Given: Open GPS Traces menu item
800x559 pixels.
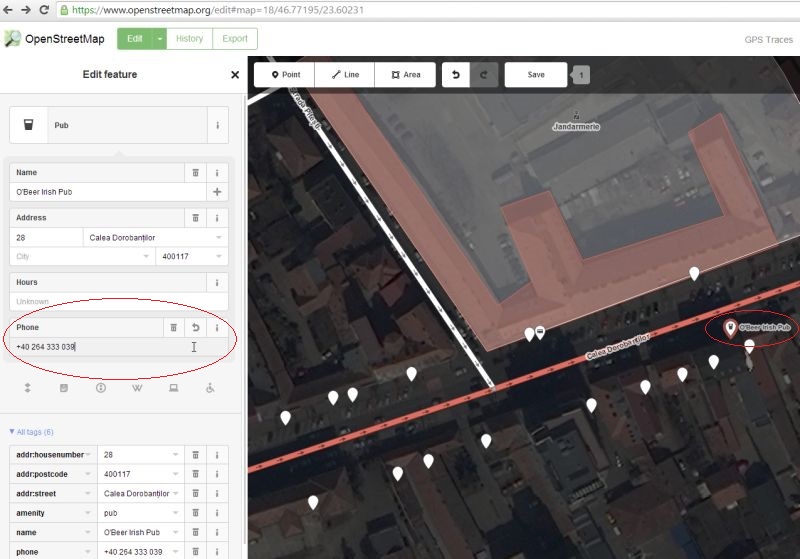Looking at the screenshot, I should 768,40.
